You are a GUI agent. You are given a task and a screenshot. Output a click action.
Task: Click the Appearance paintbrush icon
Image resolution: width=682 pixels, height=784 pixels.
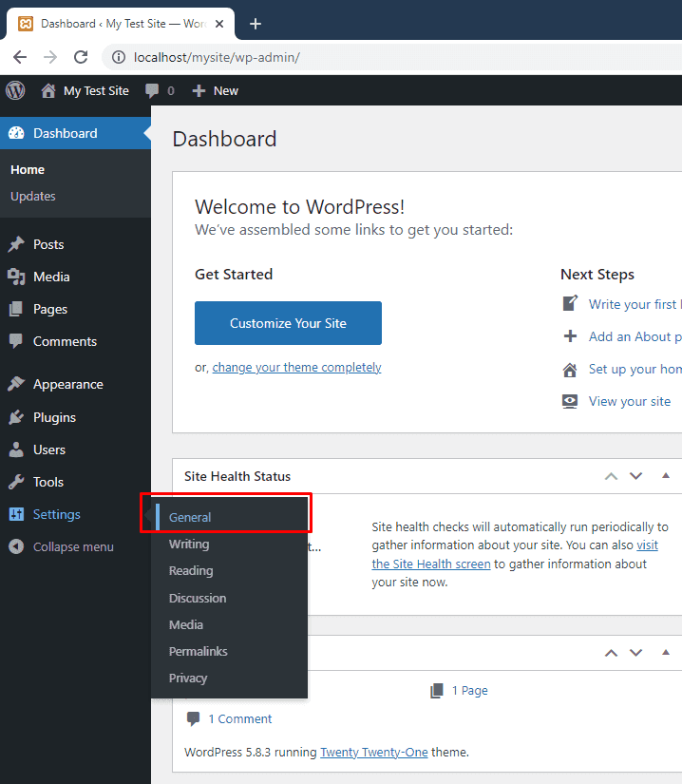pos(16,385)
